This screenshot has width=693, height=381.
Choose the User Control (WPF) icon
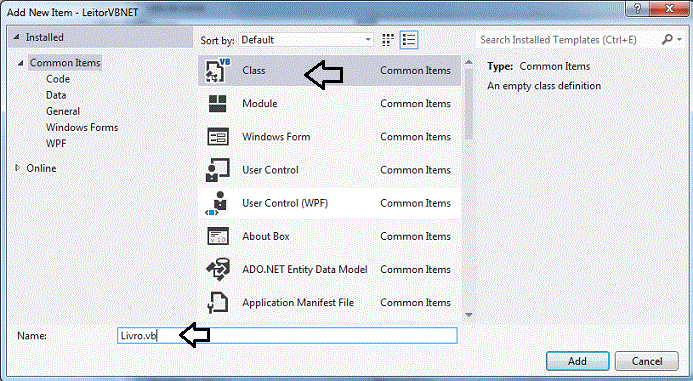pyautogui.click(x=217, y=203)
